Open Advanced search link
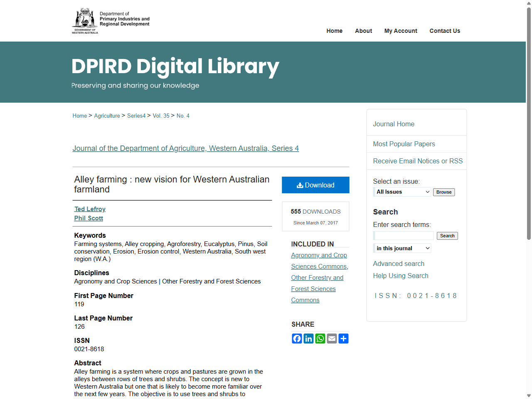 coord(399,264)
